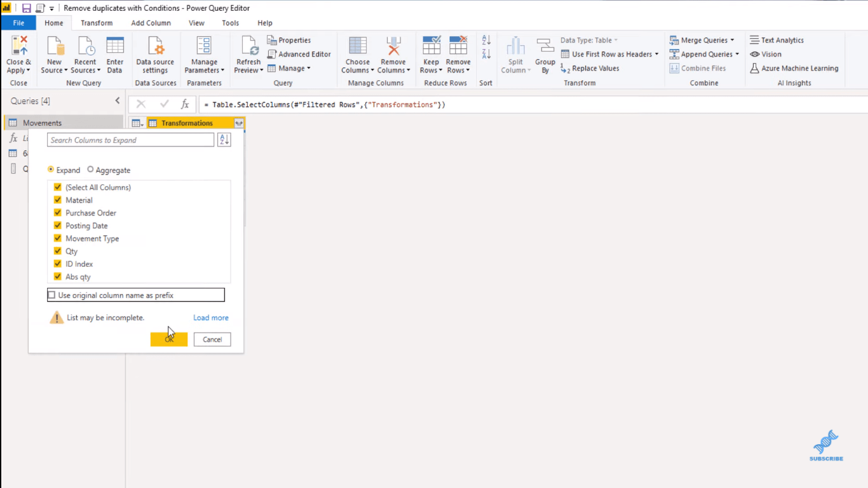This screenshot has height=488, width=868.
Task: Click the Save icon in title bar
Action: point(27,8)
